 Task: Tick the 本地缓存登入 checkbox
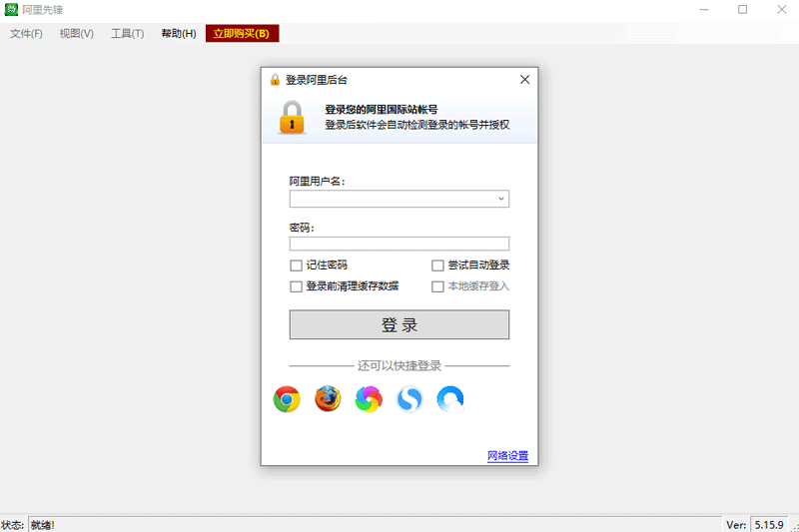437,286
